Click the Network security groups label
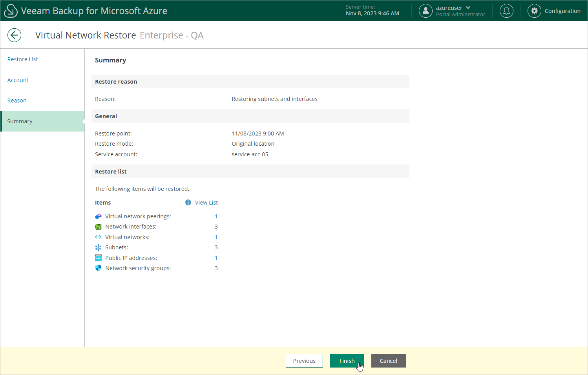588x375 pixels. point(138,268)
